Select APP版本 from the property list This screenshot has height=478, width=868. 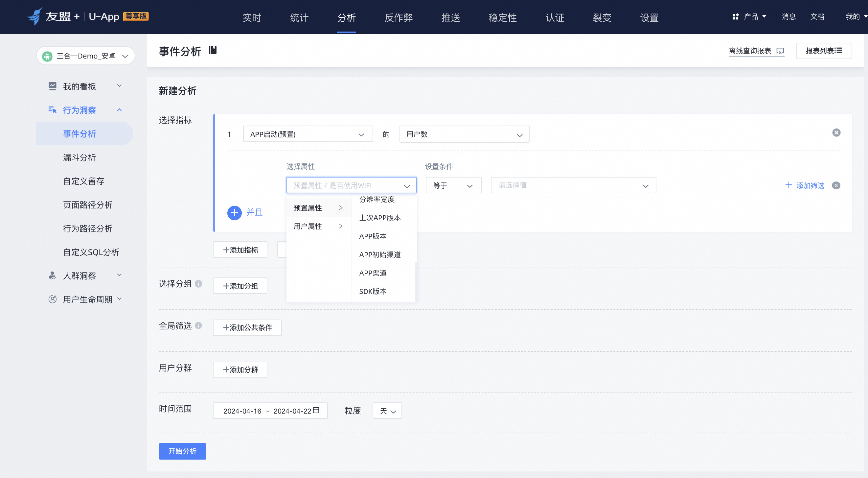[373, 236]
